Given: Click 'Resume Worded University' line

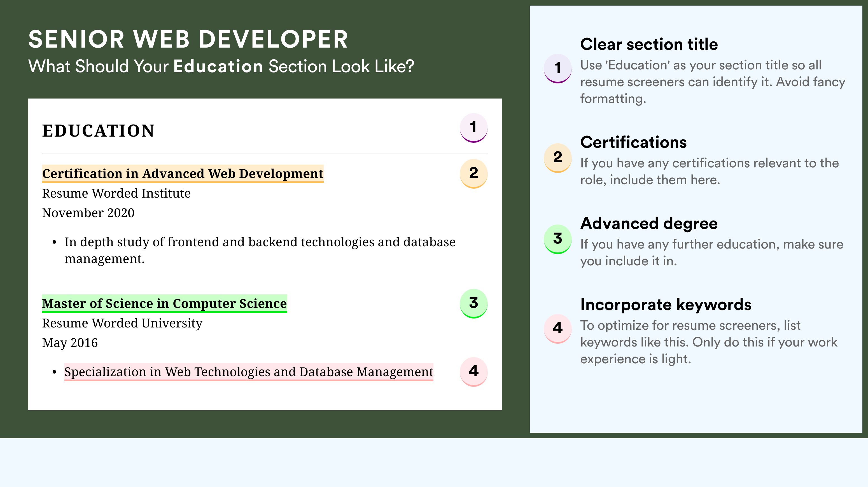Looking at the screenshot, I should (122, 323).
